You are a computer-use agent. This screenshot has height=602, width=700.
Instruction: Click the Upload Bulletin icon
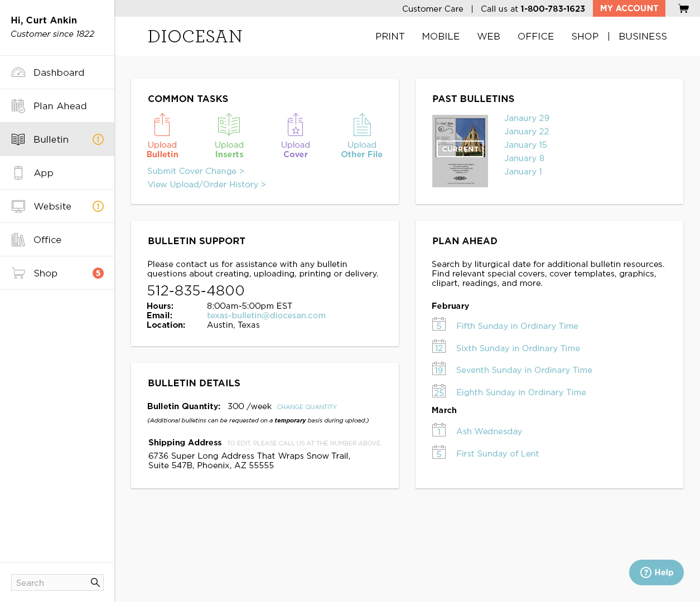click(x=162, y=125)
